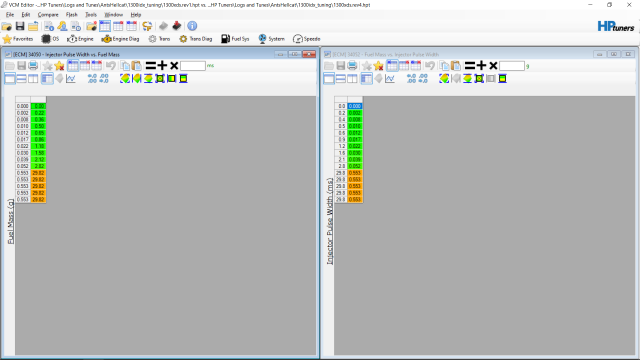Click the ms value input field
The width and height of the screenshot is (640, 360).
(193, 66)
